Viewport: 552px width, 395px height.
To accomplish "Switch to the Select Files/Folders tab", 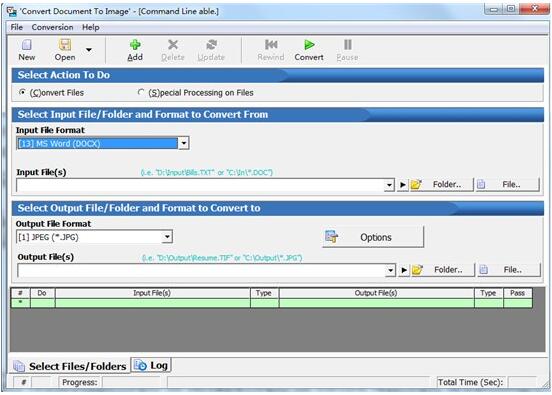I will click(x=70, y=366).
